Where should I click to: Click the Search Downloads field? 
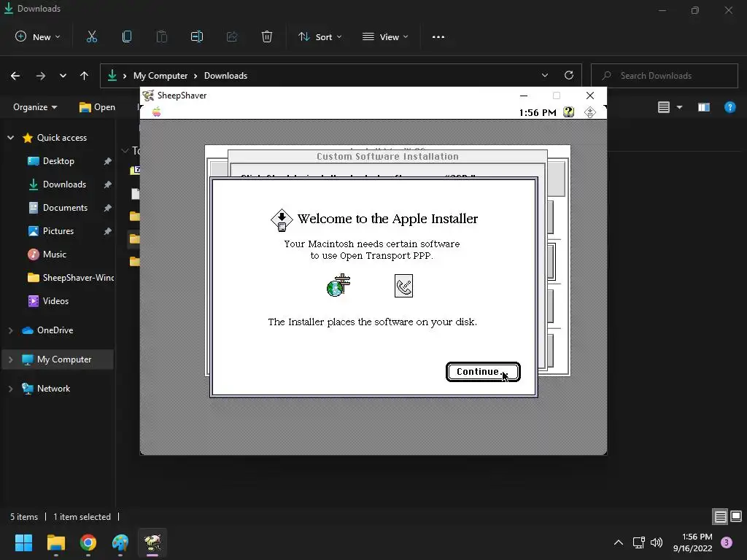pyautogui.click(x=664, y=76)
